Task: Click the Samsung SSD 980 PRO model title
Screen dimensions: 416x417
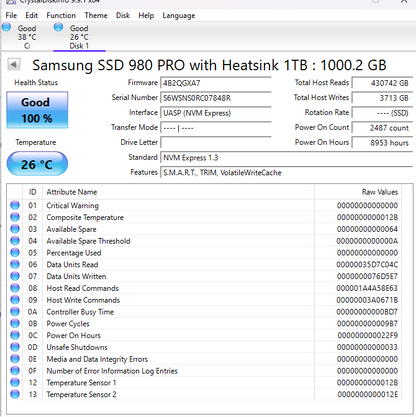Action: tap(209, 65)
